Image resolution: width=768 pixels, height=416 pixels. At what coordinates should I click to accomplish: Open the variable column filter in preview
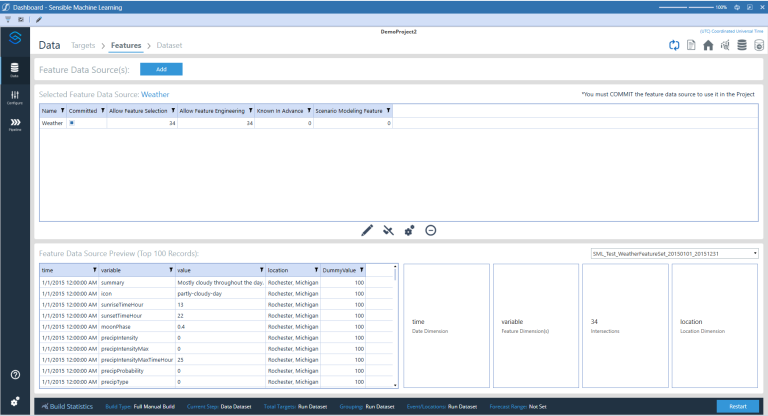(171, 270)
